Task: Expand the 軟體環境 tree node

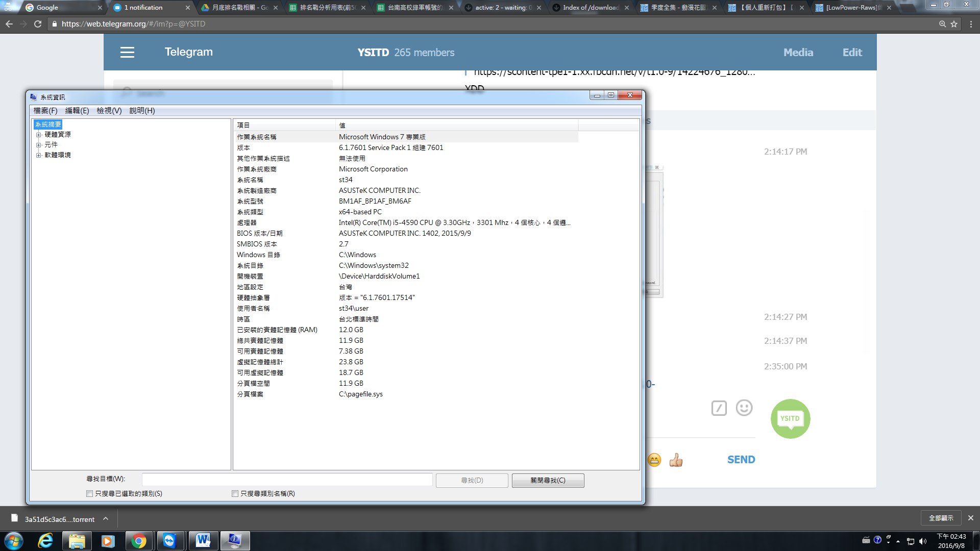Action: click(x=38, y=155)
